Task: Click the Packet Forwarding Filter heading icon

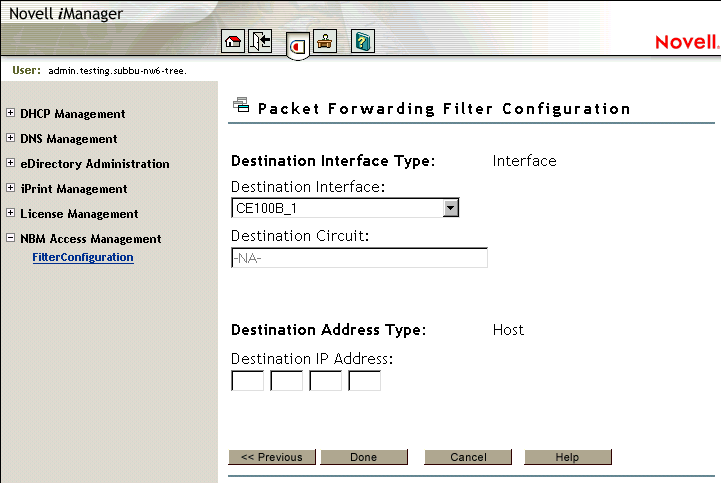Action: (x=240, y=104)
